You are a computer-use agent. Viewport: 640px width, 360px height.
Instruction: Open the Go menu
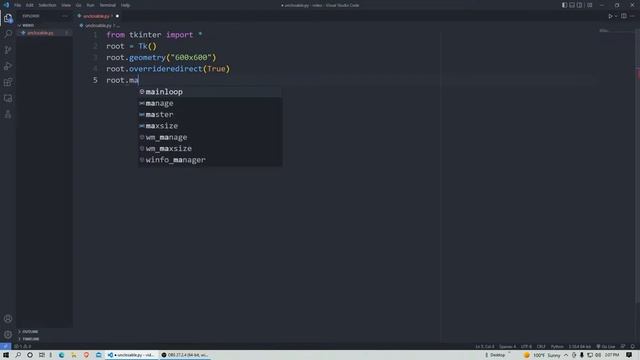click(x=78, y=5)
